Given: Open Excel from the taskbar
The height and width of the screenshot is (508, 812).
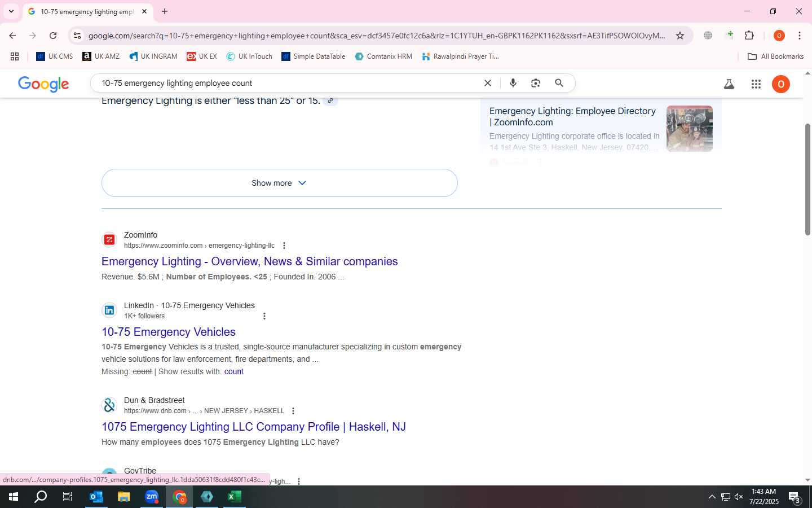Looking at the screenshot, I should [x=235, y=497].
